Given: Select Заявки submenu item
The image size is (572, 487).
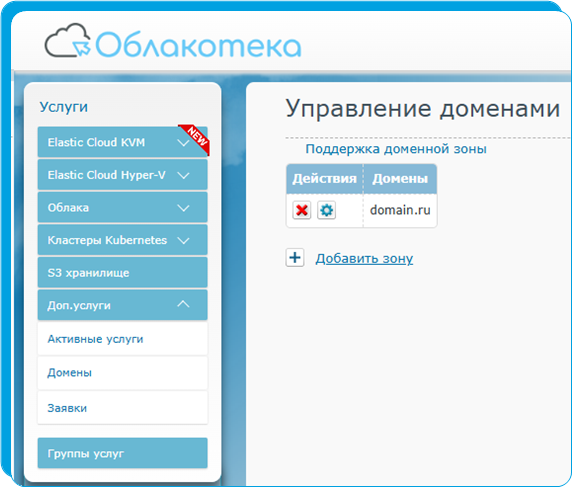Looking at the screenshot, I should (123, 408).
